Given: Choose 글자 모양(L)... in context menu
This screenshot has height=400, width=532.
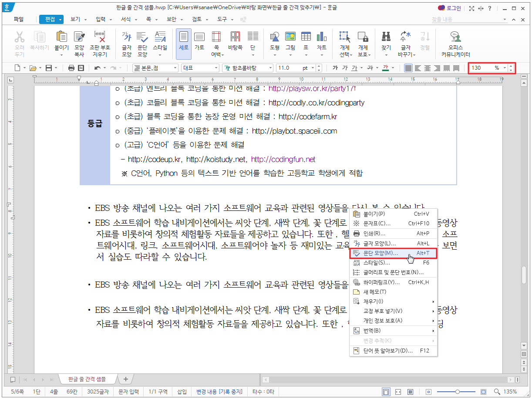Looking at the screenshot, I should [394, 243].
